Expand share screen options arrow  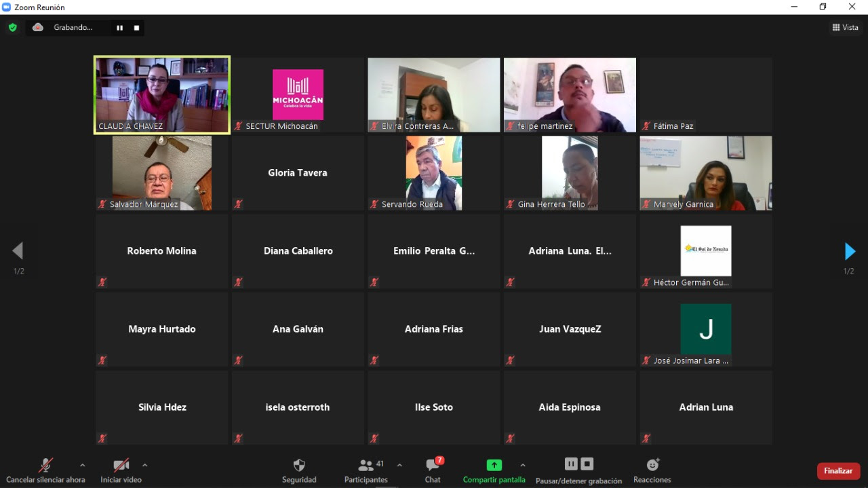[522, 465]
